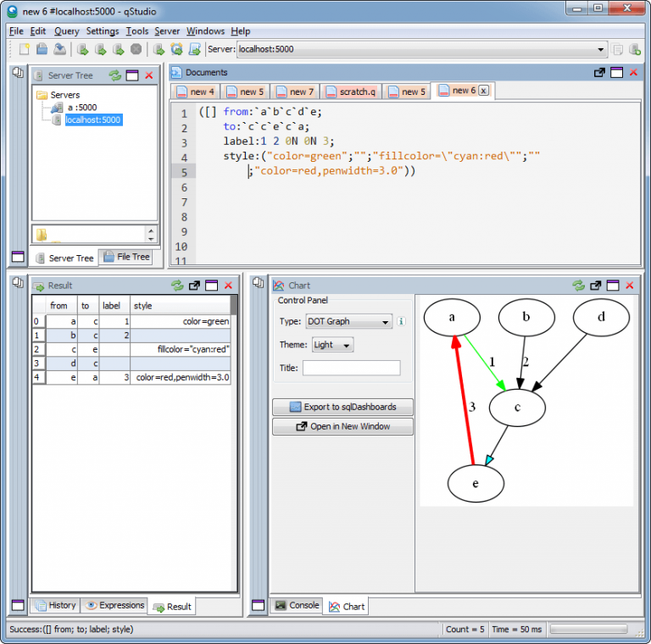Expand the Server combo box

coord(601,49)
